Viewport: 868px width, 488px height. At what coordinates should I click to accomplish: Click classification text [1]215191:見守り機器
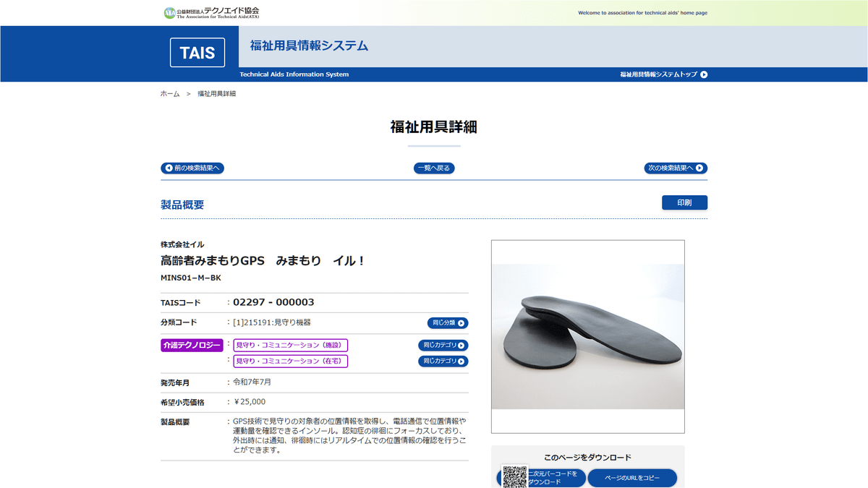click(x=272, y=322)
